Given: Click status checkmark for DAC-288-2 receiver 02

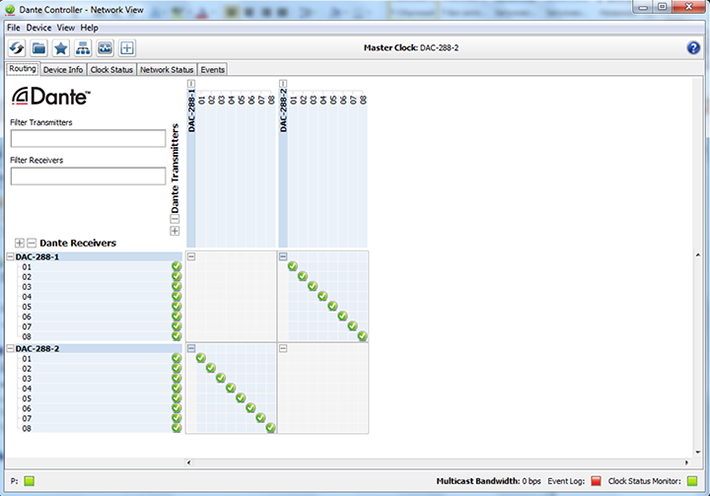Looking at the screenshot, I should pos(176,368).
